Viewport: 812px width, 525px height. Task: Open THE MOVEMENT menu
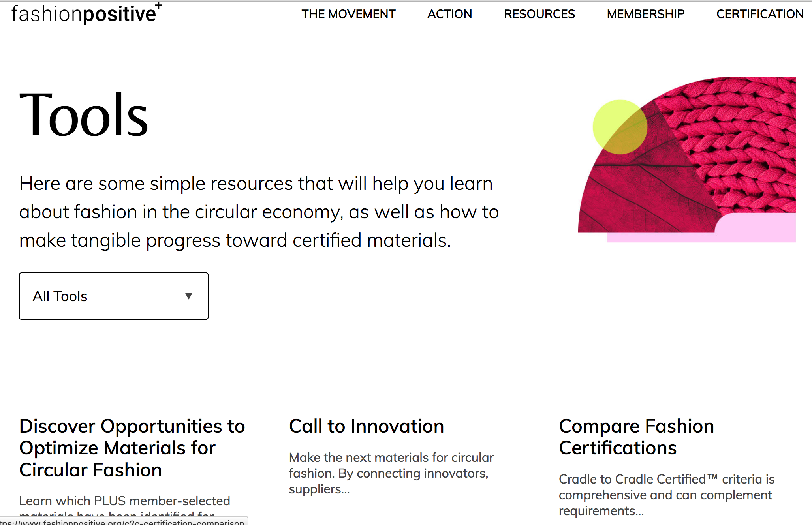click(348, 14)
